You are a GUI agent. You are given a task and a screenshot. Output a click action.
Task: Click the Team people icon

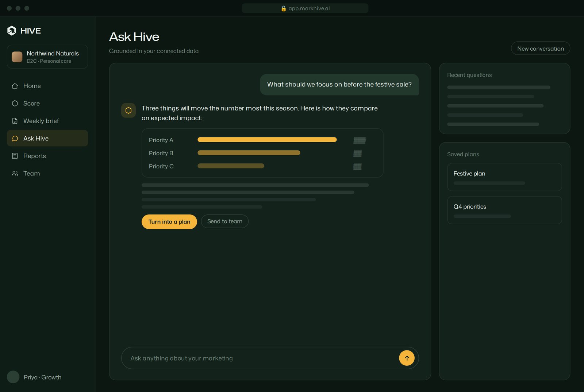point(15,174)
